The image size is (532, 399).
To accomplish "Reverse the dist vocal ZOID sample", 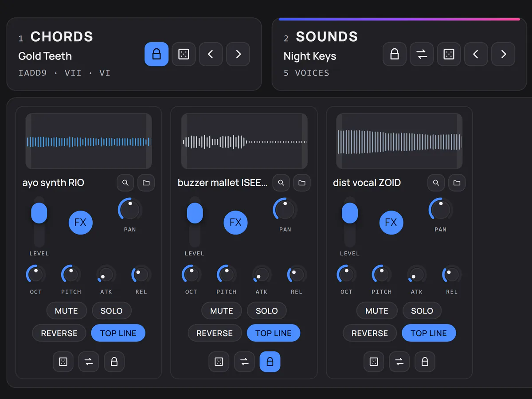I will pyautogui.click(x=370, y=333).
